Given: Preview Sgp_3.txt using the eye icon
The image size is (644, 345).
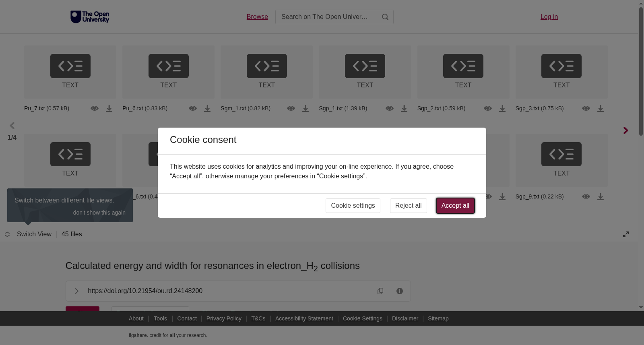Looking at the screenshot, I should pos(586,109).
